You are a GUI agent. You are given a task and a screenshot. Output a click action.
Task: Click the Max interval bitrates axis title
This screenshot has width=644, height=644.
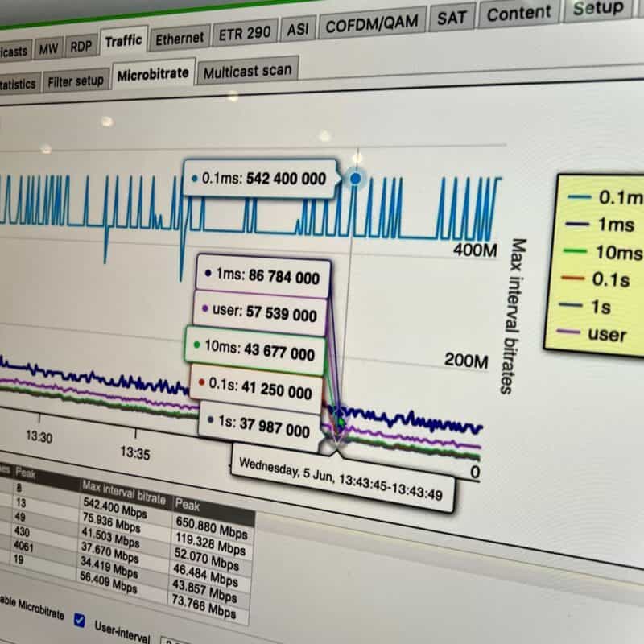pos(513,316)
